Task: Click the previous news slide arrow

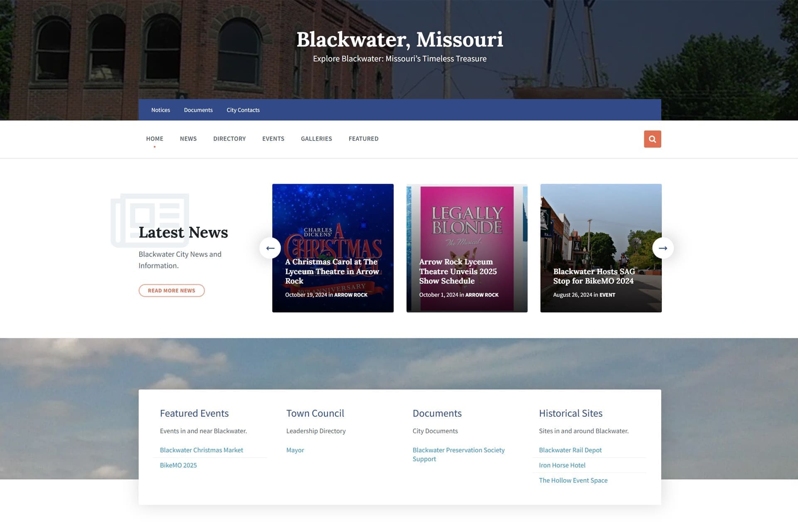Action: tap(270, 248)
